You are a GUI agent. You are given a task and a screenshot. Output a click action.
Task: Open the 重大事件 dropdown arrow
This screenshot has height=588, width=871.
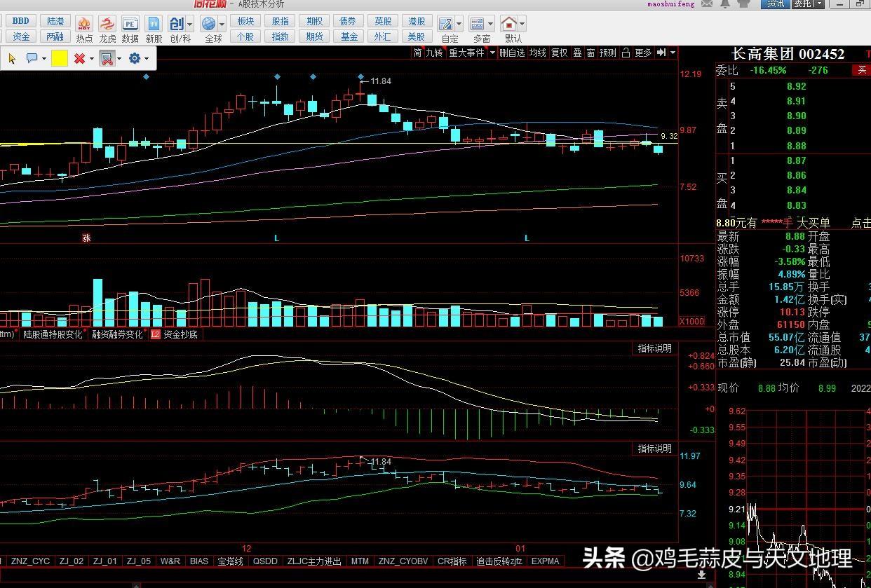coord(492,53)
